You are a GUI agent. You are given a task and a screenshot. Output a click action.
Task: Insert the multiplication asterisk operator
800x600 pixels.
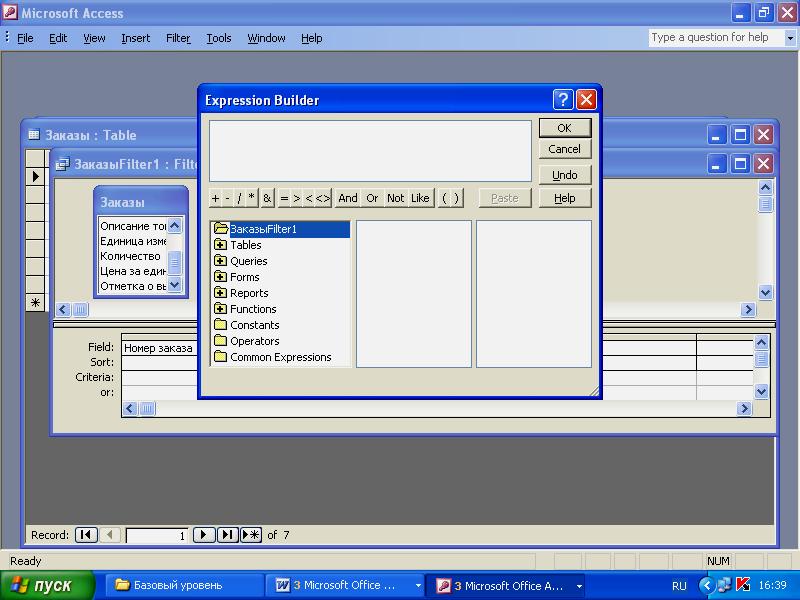point(252,198)
